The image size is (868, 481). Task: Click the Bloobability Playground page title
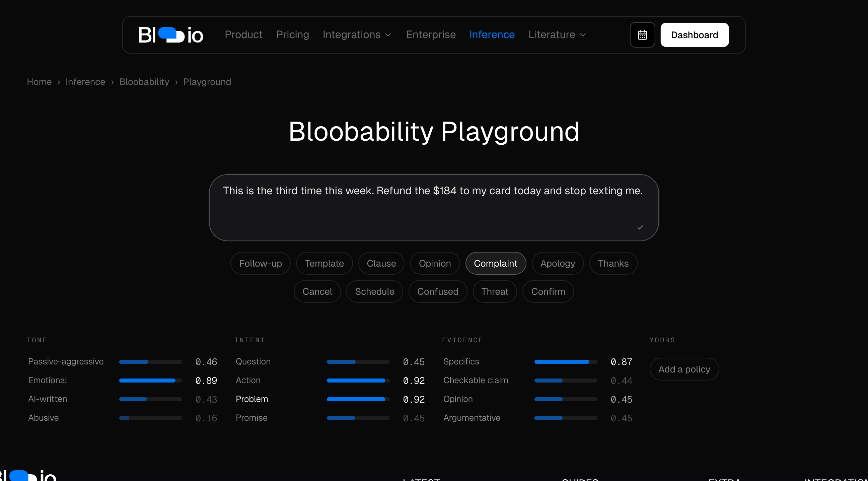(x=434, y=132)
